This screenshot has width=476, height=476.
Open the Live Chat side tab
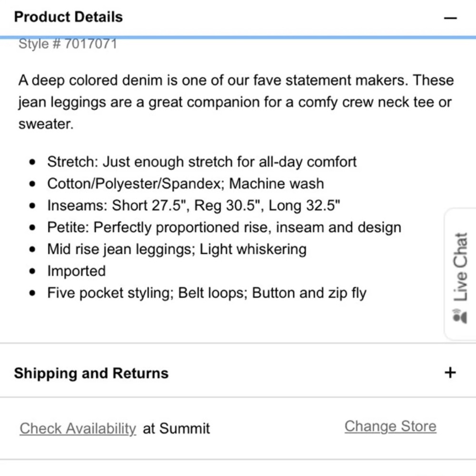click(460, 275)
